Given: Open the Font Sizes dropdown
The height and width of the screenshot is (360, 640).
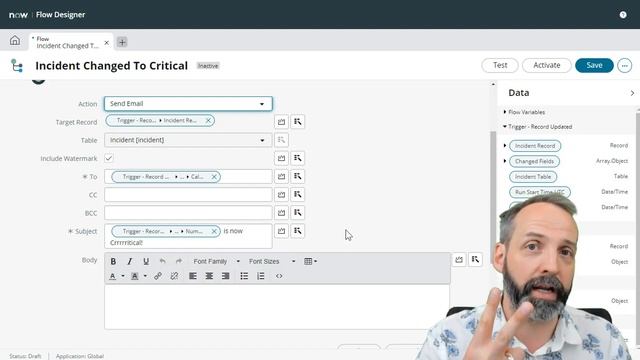Looking at the screenshot, I should tap(272, 261).
